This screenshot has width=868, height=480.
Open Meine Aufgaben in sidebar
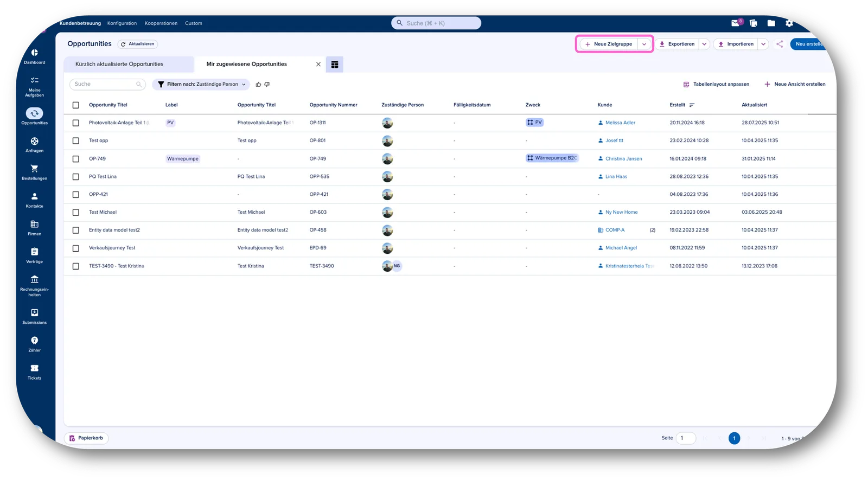coord(34,87)
